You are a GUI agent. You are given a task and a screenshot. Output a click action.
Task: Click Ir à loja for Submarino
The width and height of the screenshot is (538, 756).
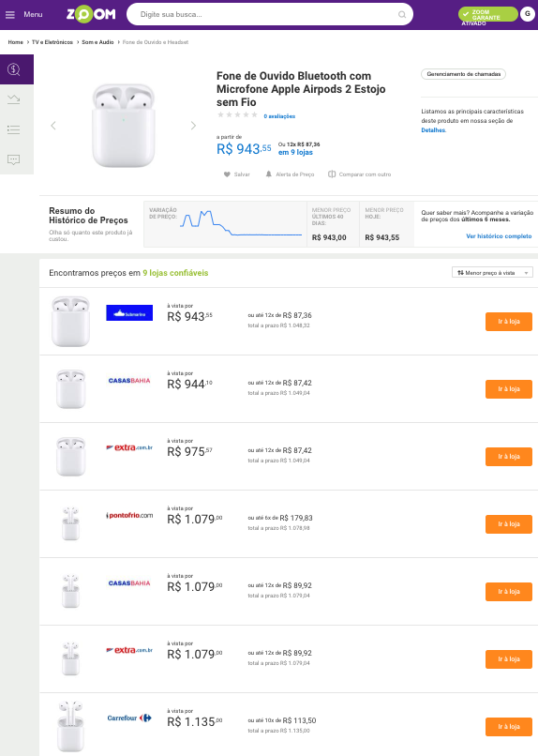(x=509, y=322)
